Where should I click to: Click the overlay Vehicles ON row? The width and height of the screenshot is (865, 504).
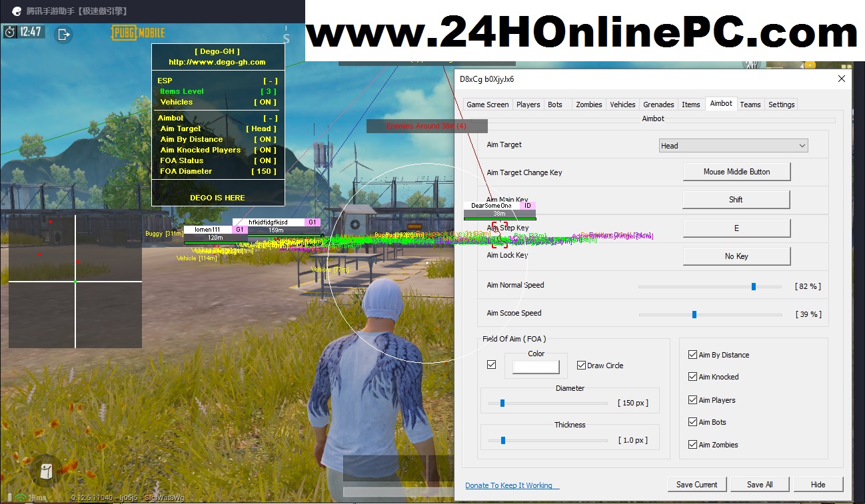pos(218,102)
